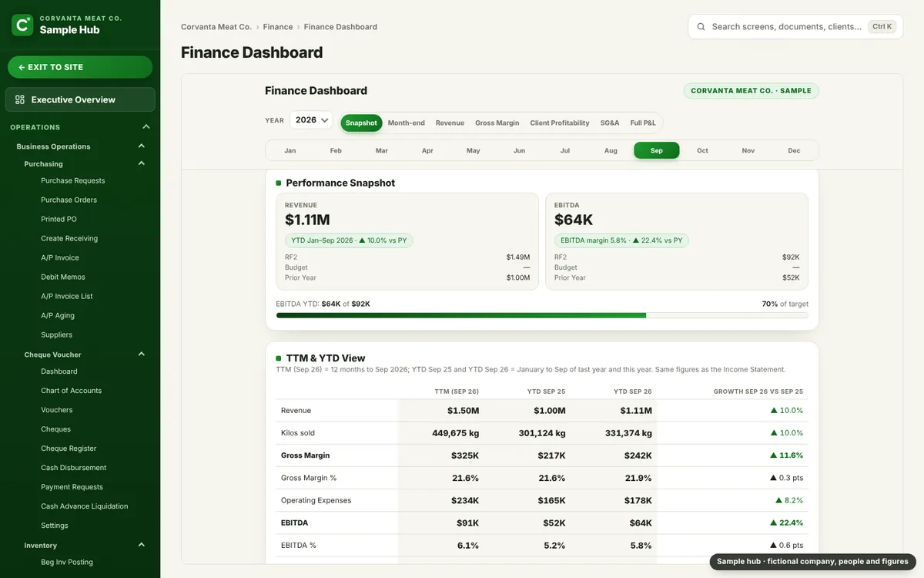The image size is (924, 578).
Task: Select the Jan month
Action: pyautogui.click(x=290, y=150)
